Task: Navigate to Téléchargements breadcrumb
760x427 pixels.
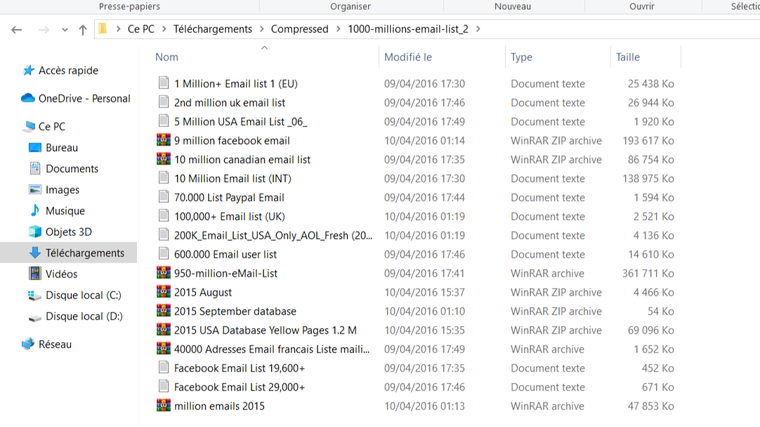Action: (213, 29)
